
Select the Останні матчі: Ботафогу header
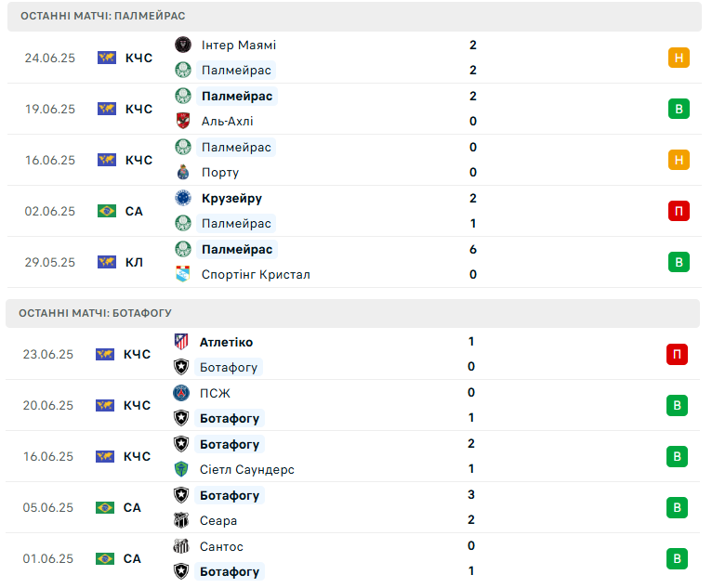point(353,313)
